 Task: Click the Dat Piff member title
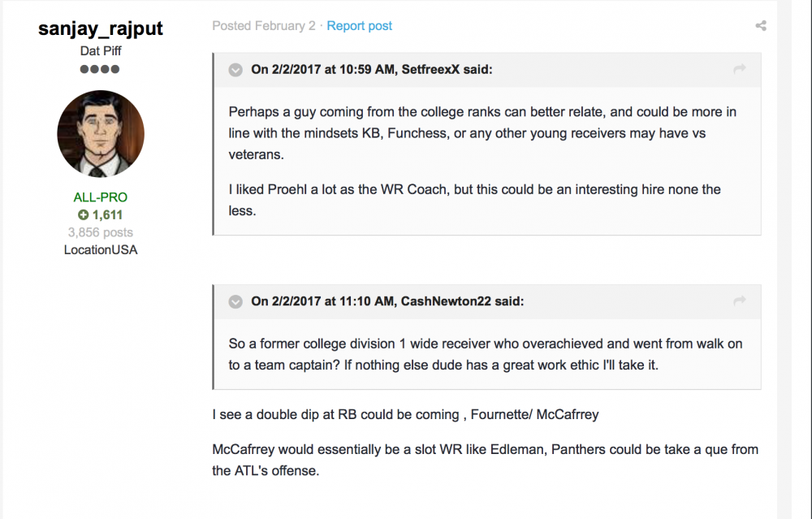tap(101, 51)
